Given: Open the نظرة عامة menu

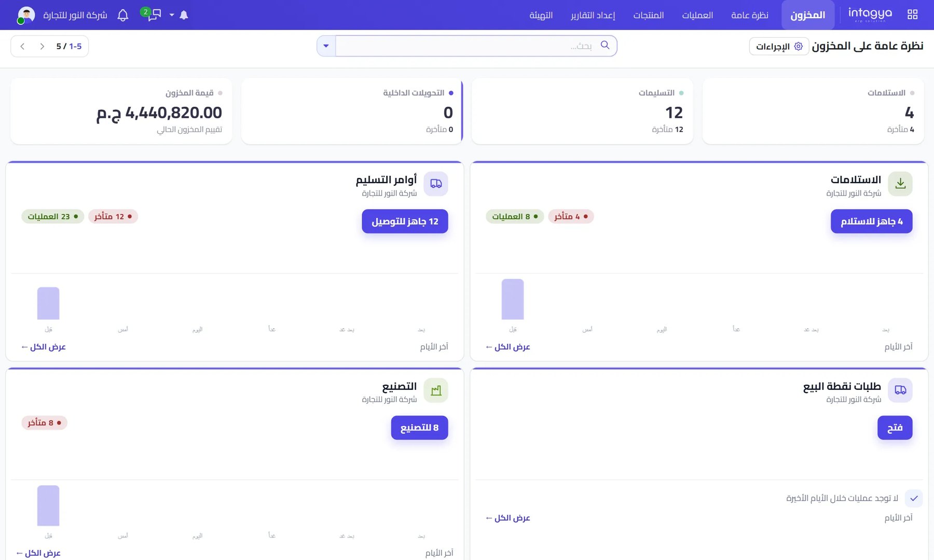Looking at the screenshot, I should 750,15.
